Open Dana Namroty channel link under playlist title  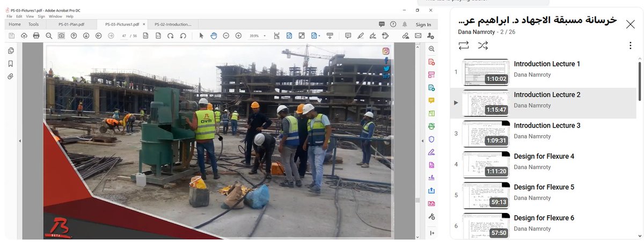pyautogui.click(x=476, y=32)
